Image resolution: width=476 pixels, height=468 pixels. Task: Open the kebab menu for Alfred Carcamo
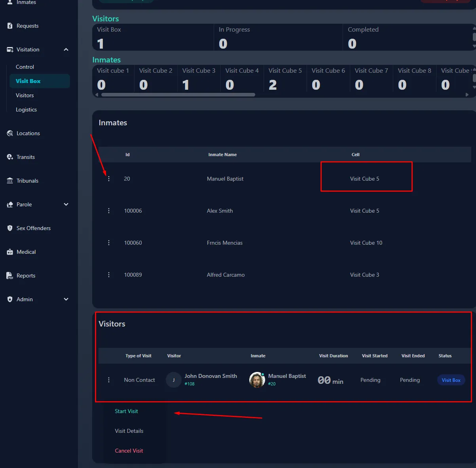coord(109,275)
